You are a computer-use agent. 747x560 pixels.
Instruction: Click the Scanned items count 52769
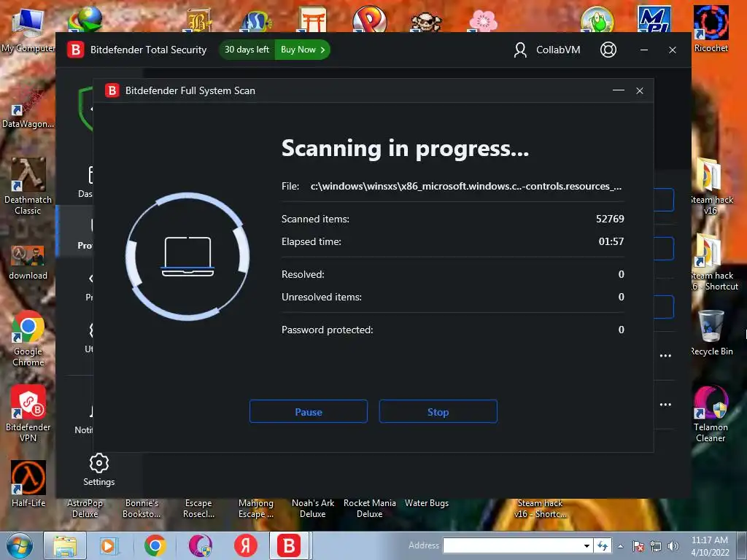610,219
